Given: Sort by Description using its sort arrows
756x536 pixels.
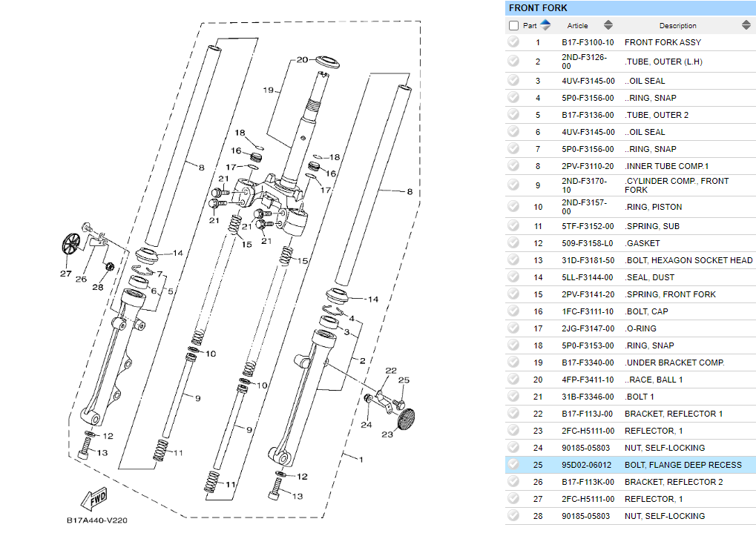Looking at the screenshot, I should pyautogui.click(x=746, y=25).
